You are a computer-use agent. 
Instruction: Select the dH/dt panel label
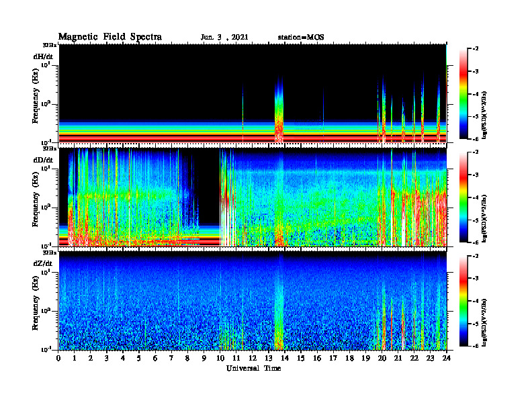pyautogui.click(x=43, y=56)
